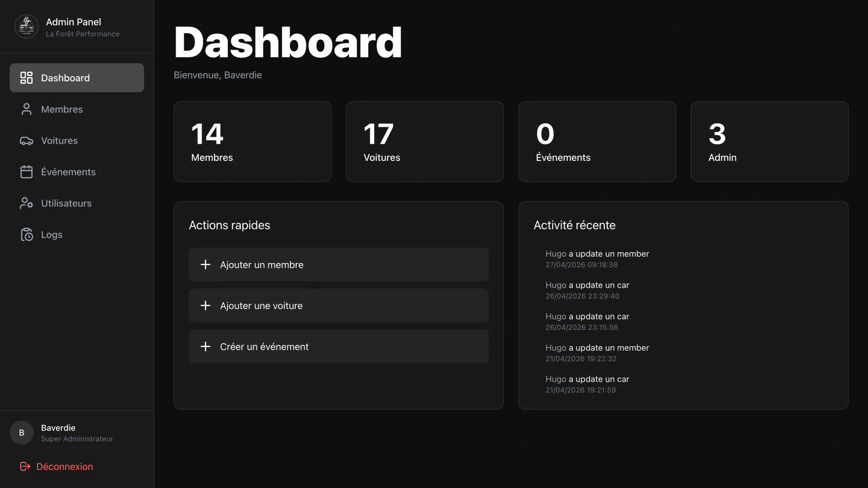Open the Voitures section
The width and height of the screenshot is (868, 488).
click(x=77, y=141)
